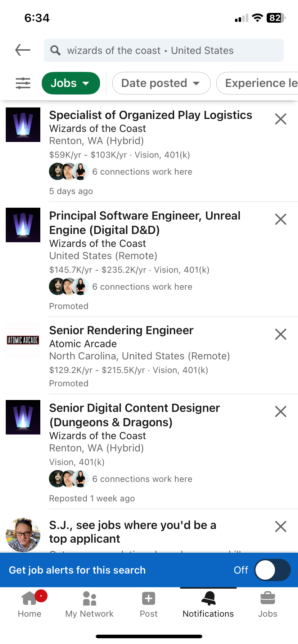This screenshot has height=644, width=298.
Task: Open the all filters sliders icon
Action: pos(23,83)
